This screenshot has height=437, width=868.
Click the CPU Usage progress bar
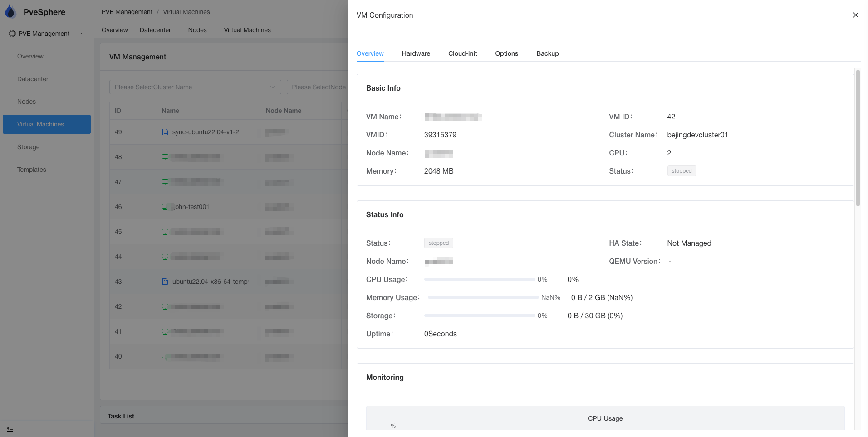[x=479, y=279]
